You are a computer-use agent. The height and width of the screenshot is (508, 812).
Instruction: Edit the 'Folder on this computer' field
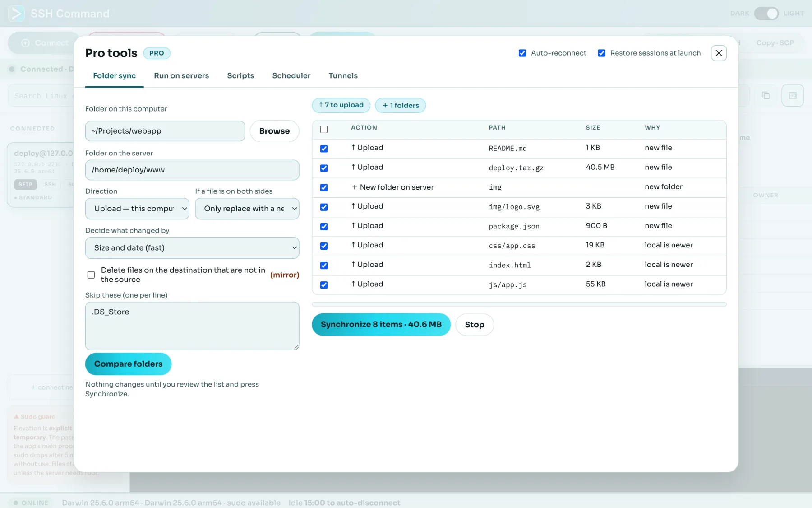(165, 131)
